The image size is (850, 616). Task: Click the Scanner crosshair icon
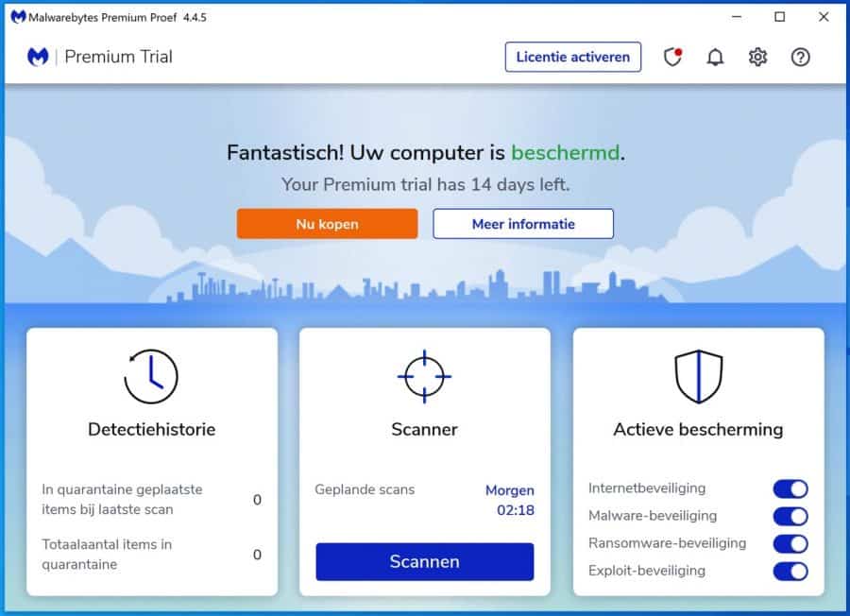(424, 376)
